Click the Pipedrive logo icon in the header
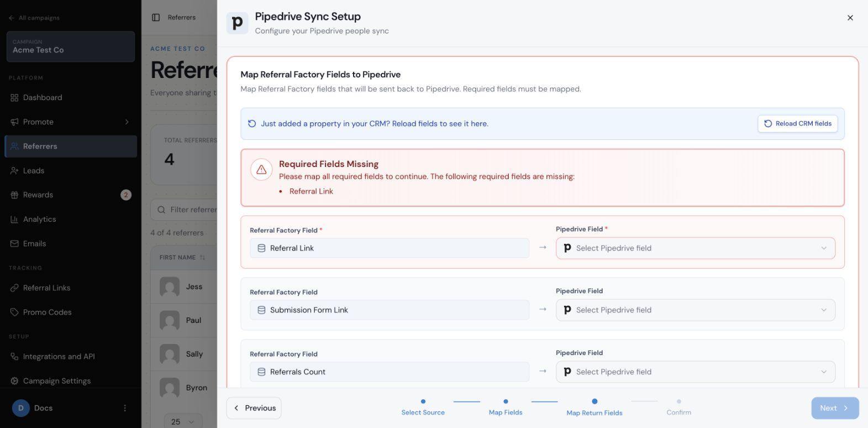 238,23
